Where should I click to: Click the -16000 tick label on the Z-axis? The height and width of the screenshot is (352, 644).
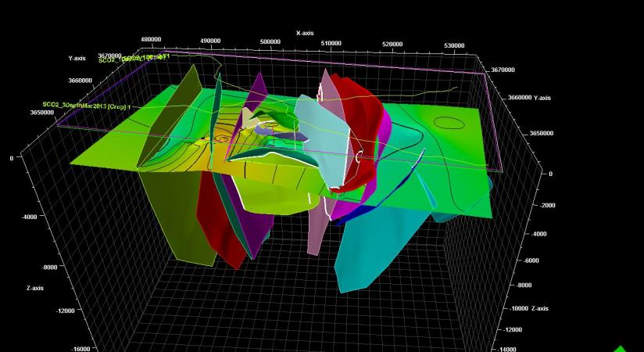tap(79, 349)
